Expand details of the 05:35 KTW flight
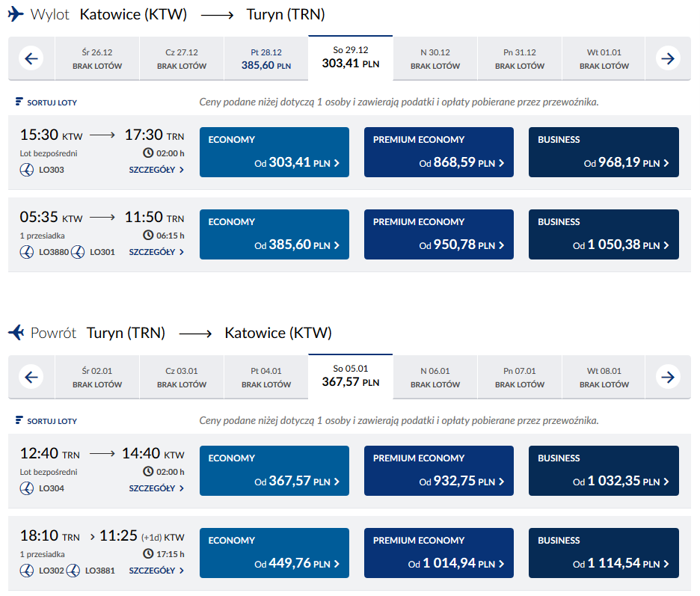 click(156, 252)
